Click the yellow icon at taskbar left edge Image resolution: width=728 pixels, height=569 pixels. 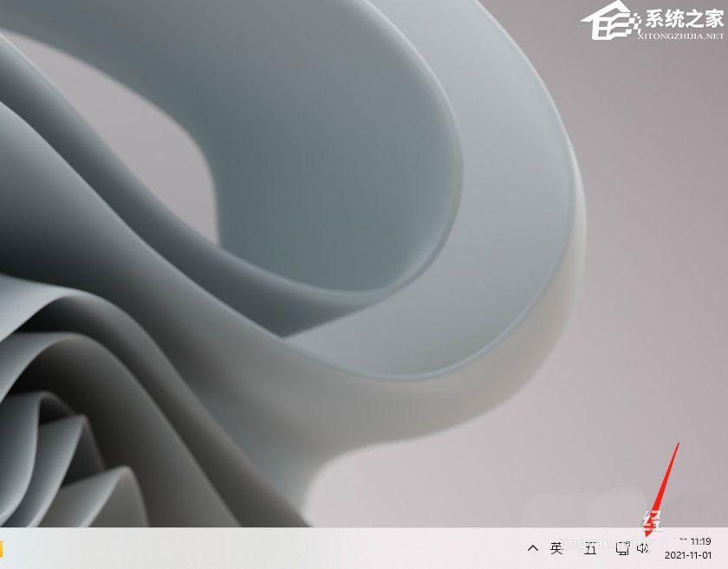tap(2, 548)
